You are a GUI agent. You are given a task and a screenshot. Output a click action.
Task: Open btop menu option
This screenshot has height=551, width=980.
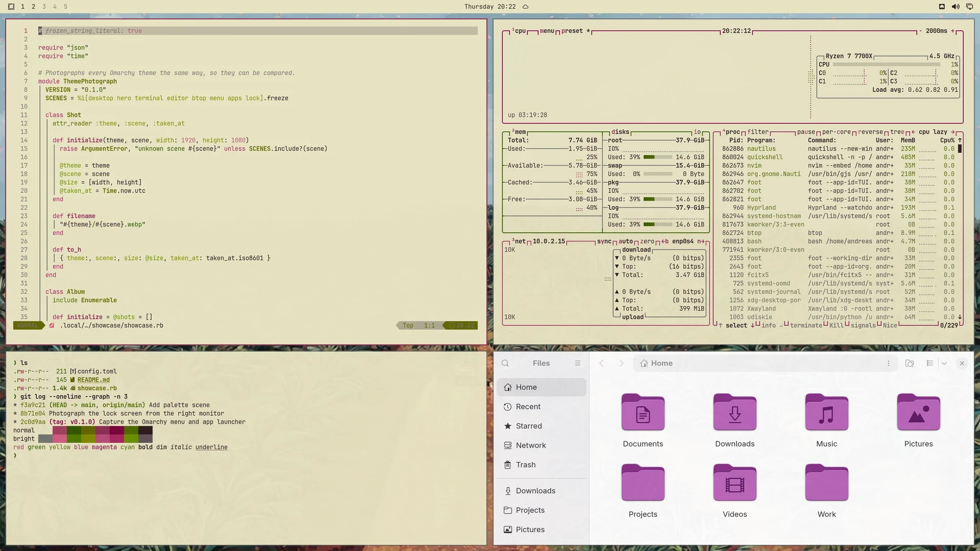547,31
